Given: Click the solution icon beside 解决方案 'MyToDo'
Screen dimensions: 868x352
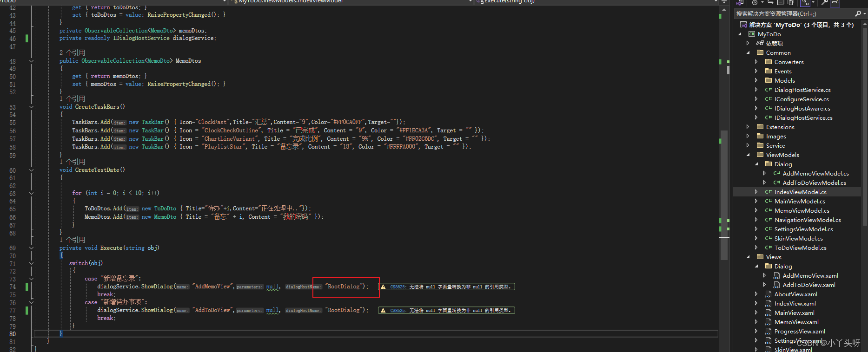Looking at the screenshot, I should tap(743, 25).
